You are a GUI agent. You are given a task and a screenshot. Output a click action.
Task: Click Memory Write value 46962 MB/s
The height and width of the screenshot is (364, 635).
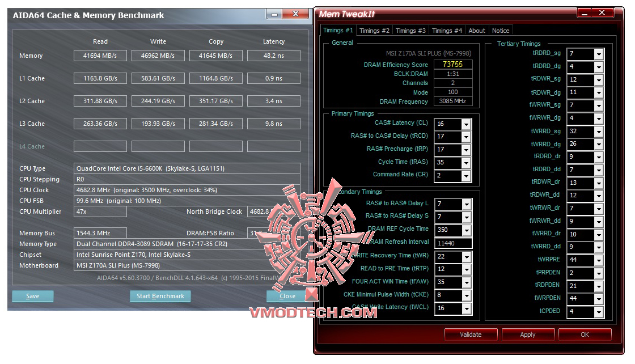158,56
